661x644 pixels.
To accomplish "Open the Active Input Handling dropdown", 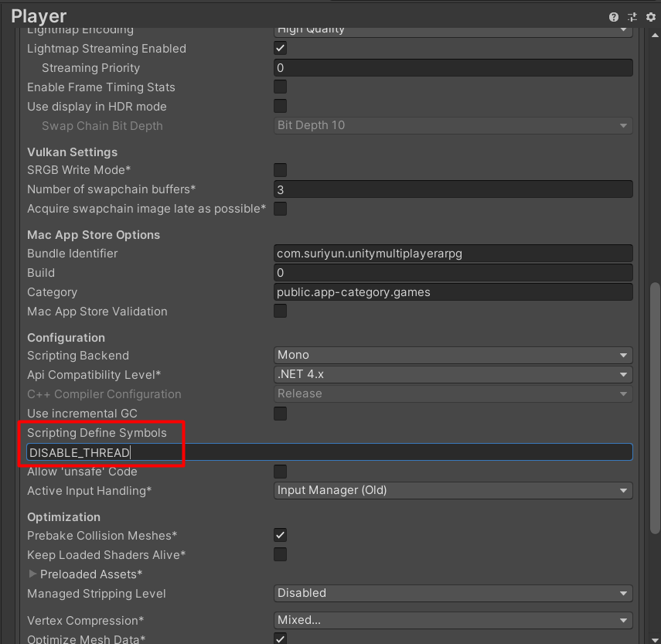I will 452,490.
